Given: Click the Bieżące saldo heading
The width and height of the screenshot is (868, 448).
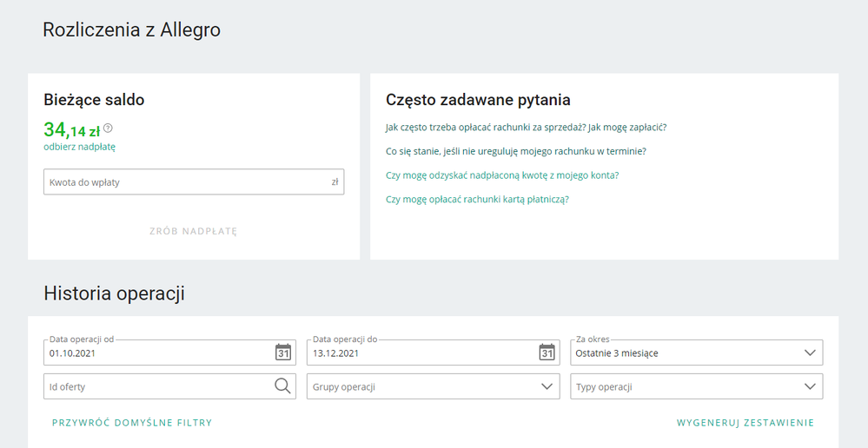Looking at the screenshot, I should click(x=94, y=100).
